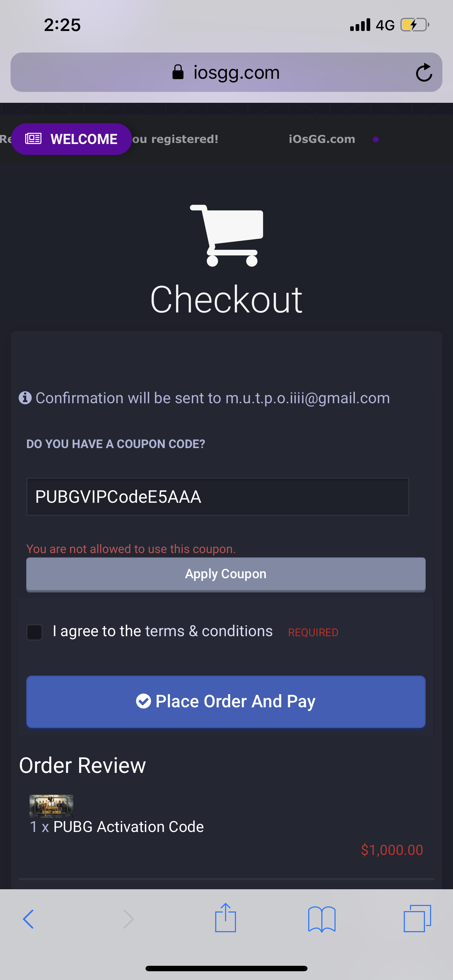Tap the shopping cart icon above Checkout
453x980 pixels.
pyautogui.click(x=227, y=235)
